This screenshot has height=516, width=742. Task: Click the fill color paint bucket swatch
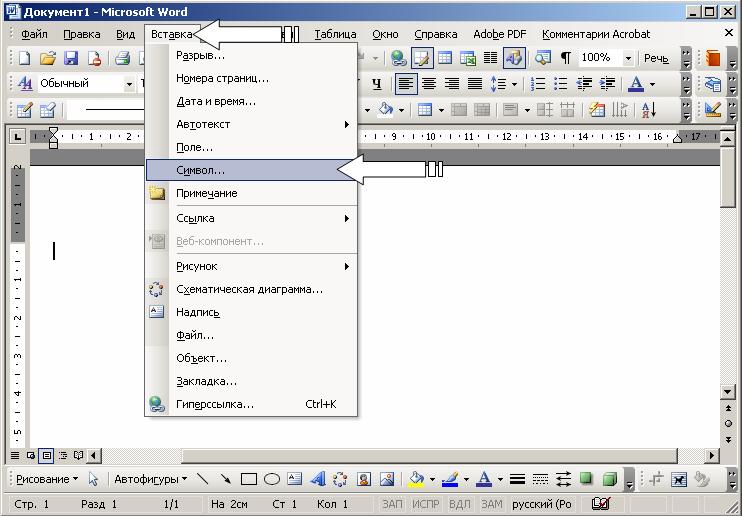(x=416, y=479)
